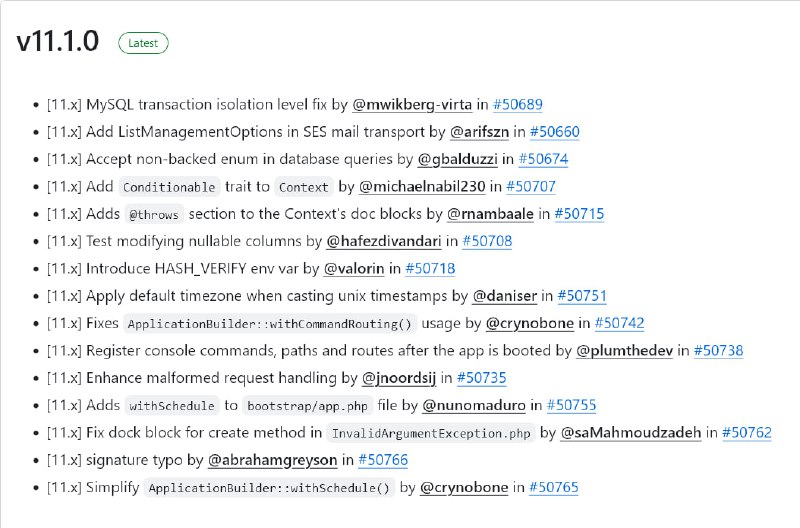Open the #50715 pull request link
This screenshot has width=800, height=528.
[x=579, y=214]
